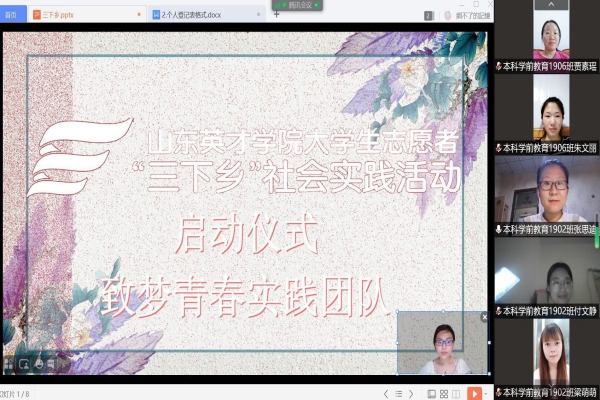Collapse participant video list with up chevron
Image resolution: width=600 pixels, height=400 pixels.
[x=551, y=5]
